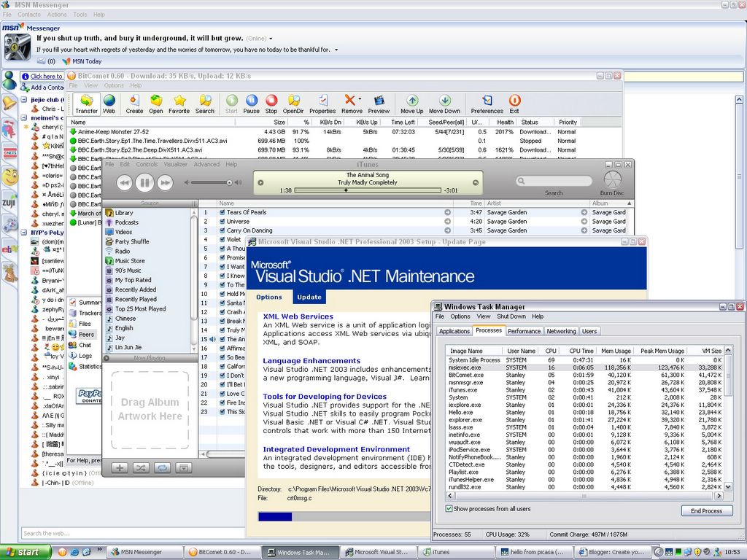Click Task Manager horizontal scrollbar
747x560 pixels.
[584, 496]
